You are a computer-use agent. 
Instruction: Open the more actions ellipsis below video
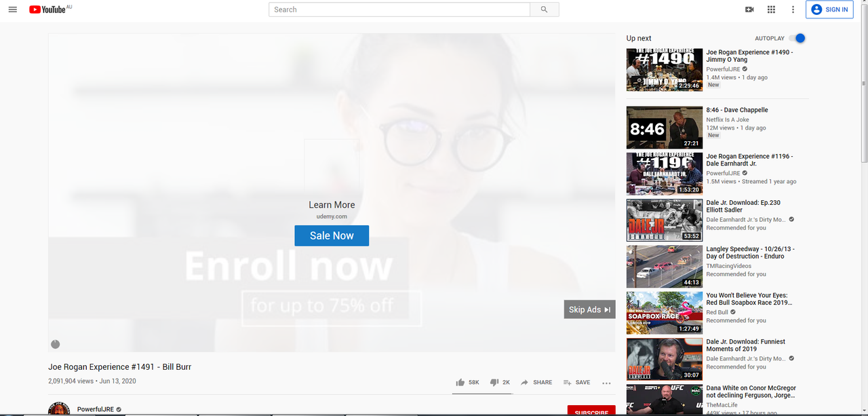[x=606, y=383]
